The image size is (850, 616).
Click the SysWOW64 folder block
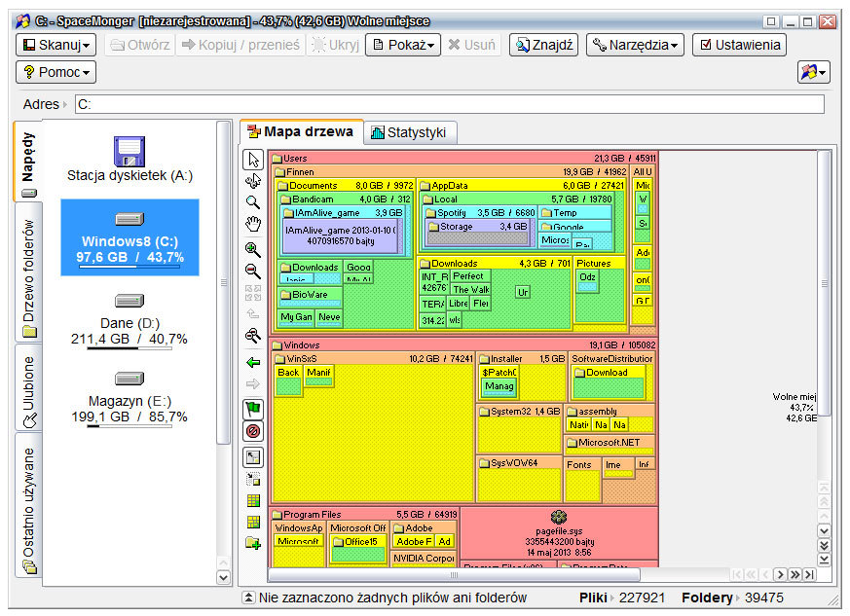(519, 480)
